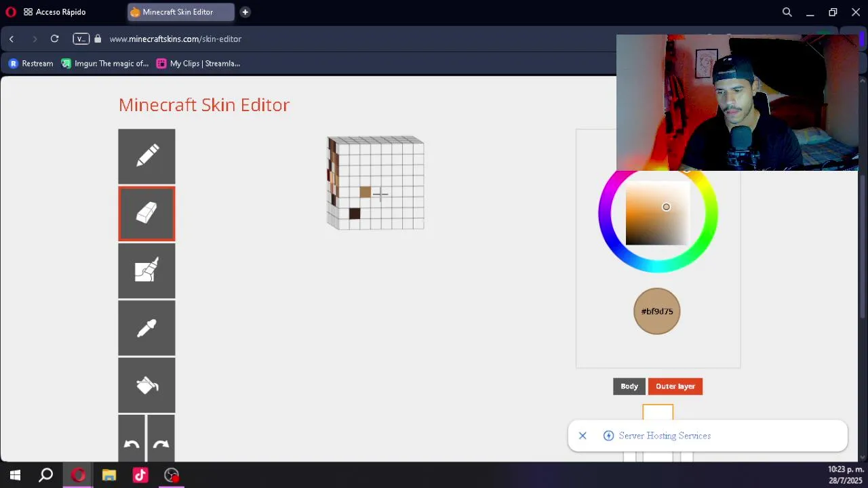Go back in browser history
The height and width of the screenshot is (488, 868).
coord(12,39)
